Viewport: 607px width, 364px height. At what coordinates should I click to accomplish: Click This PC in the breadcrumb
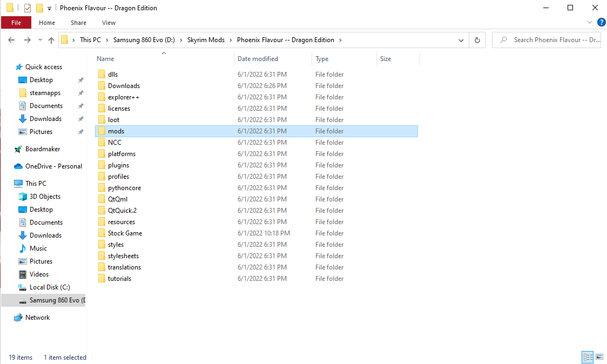pos(90,40)
